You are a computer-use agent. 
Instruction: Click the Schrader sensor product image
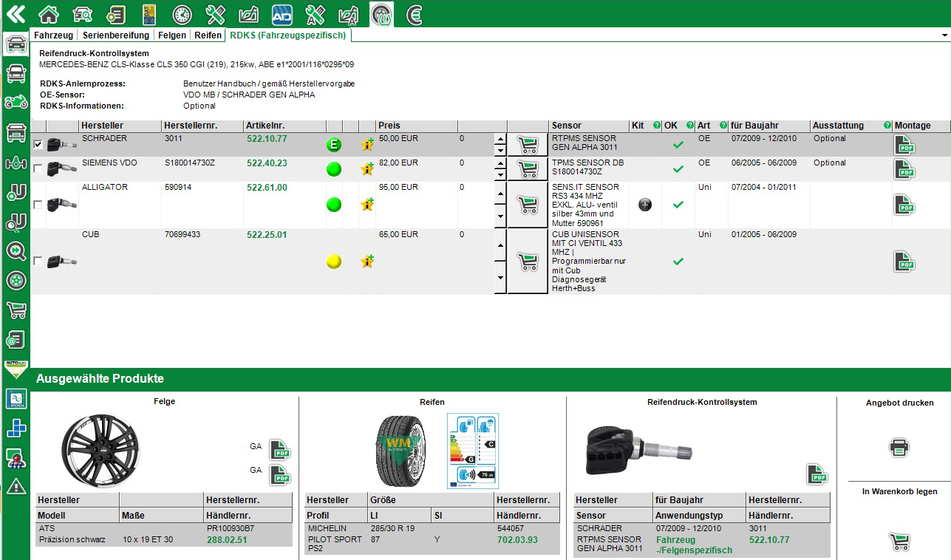click(638, 451)
